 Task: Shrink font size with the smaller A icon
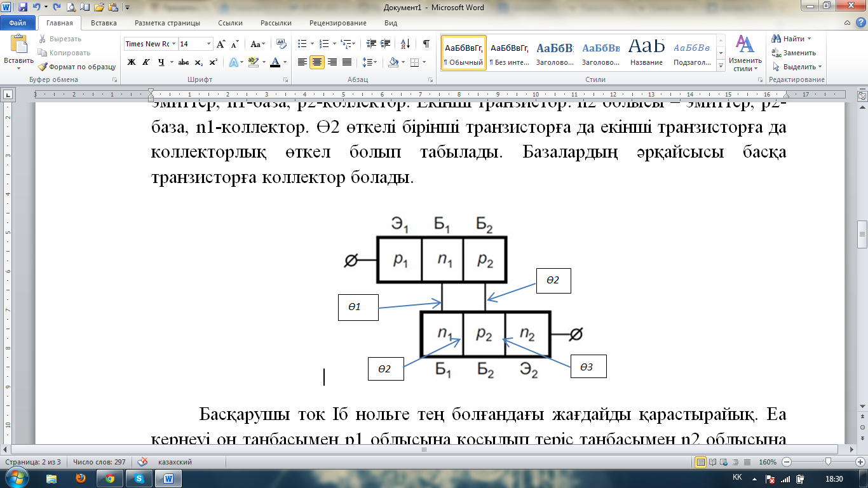click(x=234, y=44)
